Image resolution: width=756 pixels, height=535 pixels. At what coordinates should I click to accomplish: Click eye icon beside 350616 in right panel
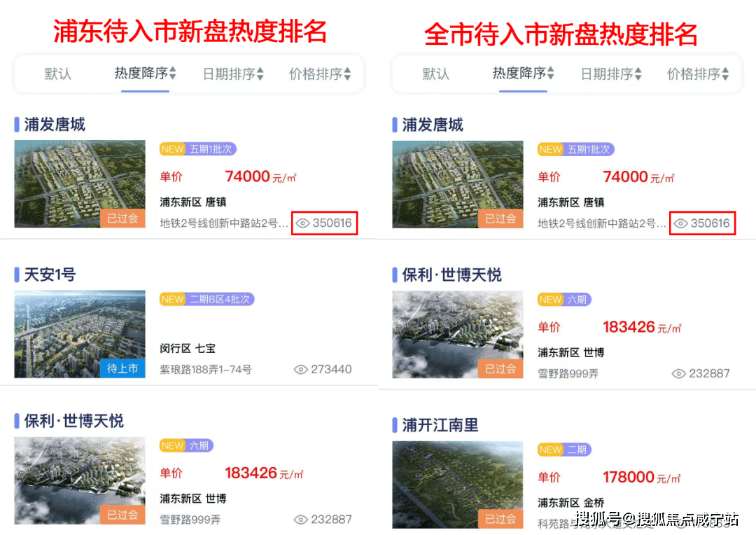coord(680,223)
